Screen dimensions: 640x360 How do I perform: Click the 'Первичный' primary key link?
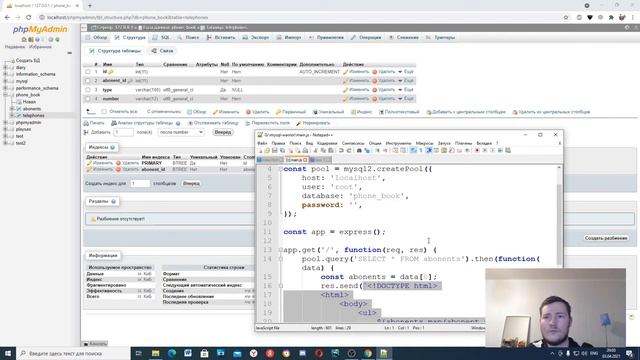tap(291, 112)
